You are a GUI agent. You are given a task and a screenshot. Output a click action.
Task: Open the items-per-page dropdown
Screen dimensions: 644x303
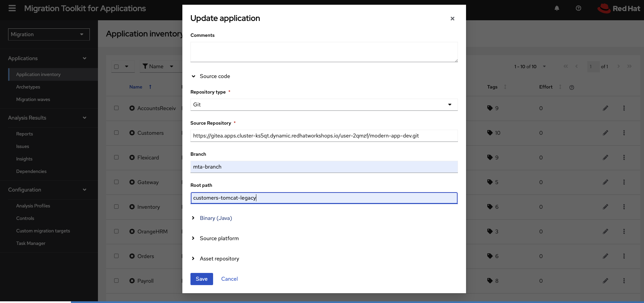544,67
